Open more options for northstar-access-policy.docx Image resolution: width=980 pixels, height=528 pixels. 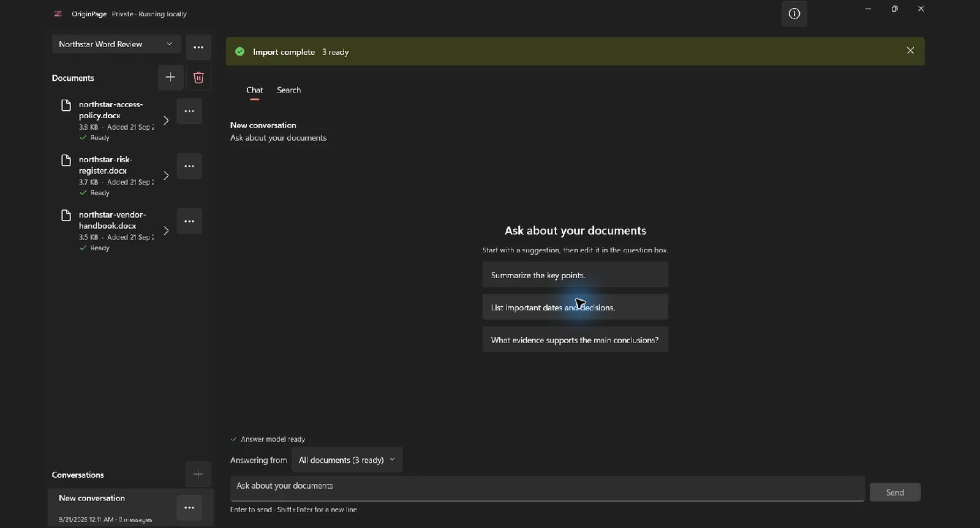[189, 111]
